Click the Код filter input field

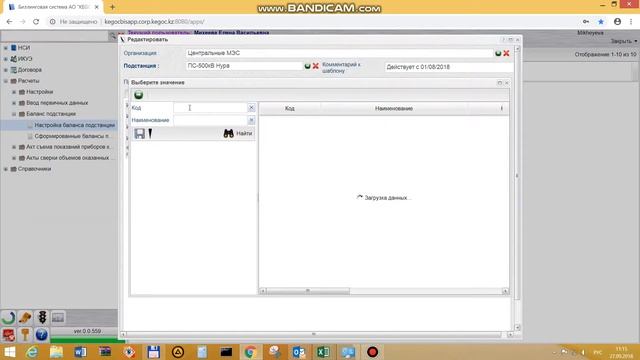tap(210, 108)
